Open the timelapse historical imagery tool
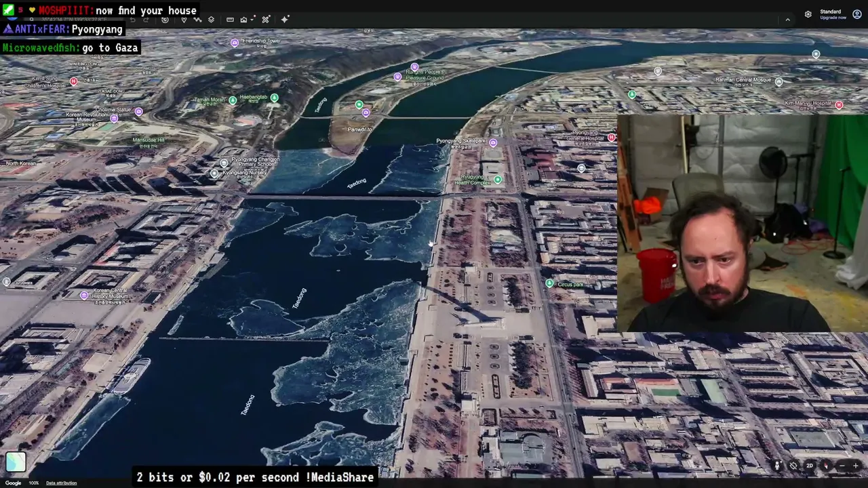Viewport: 868px width, 488px height. 165,20
